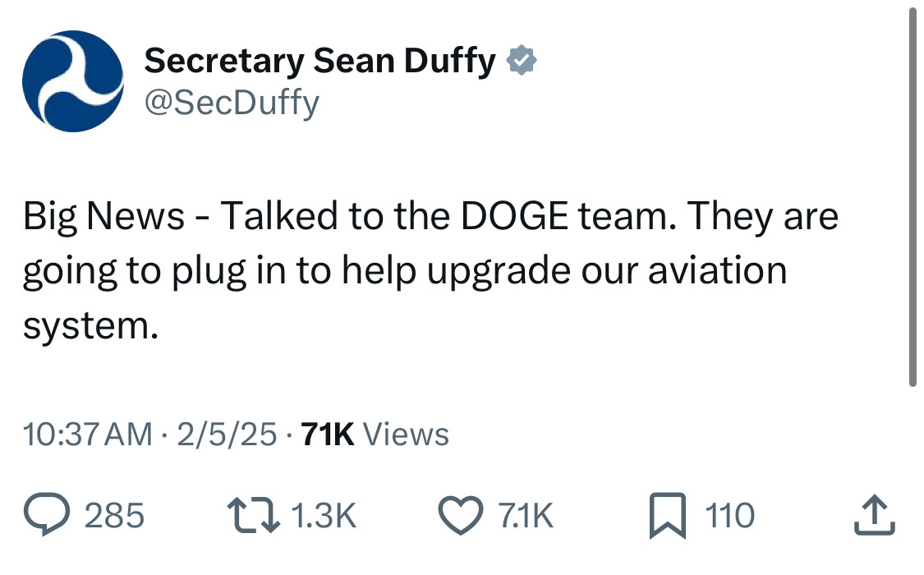Like the tweet with the heart icon
This screenshot has width=924, height=575.
pos(463,515)
